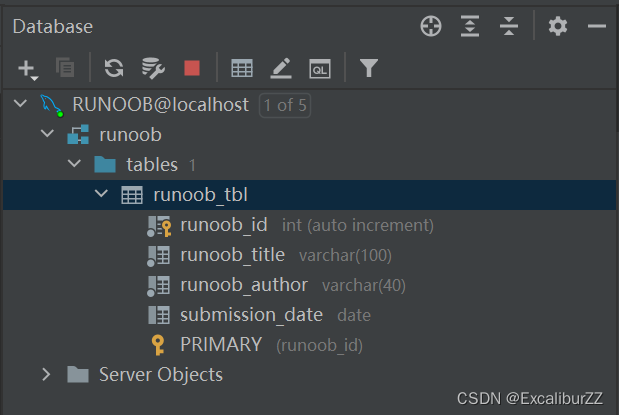Click the runoob schema icon
619x415 pixels.
tap(78, 134)
